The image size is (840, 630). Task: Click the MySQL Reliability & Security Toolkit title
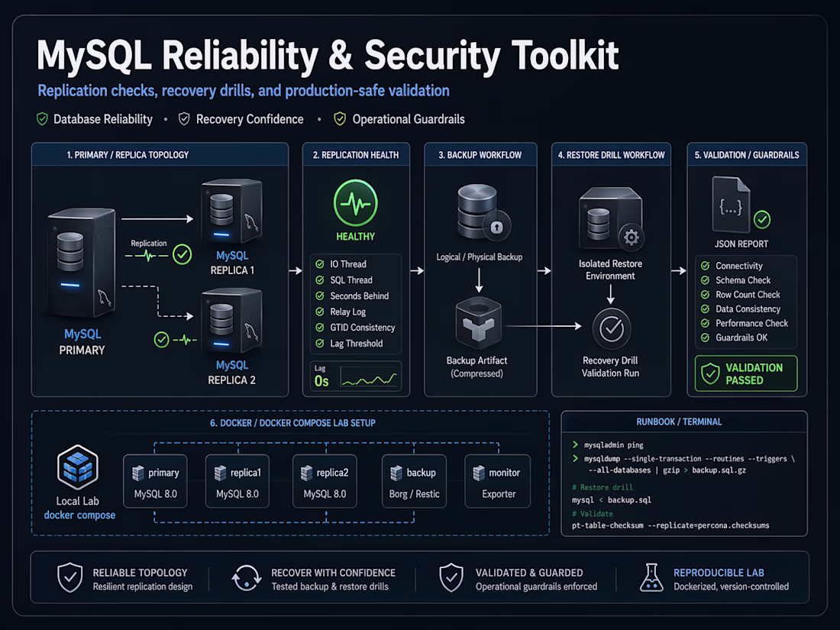pos(328,56)
